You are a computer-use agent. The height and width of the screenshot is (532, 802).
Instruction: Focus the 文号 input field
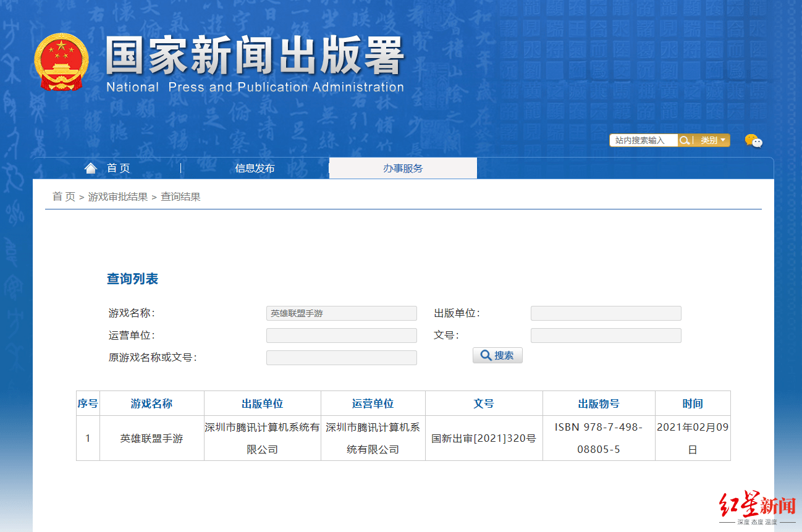click(606, 336)
